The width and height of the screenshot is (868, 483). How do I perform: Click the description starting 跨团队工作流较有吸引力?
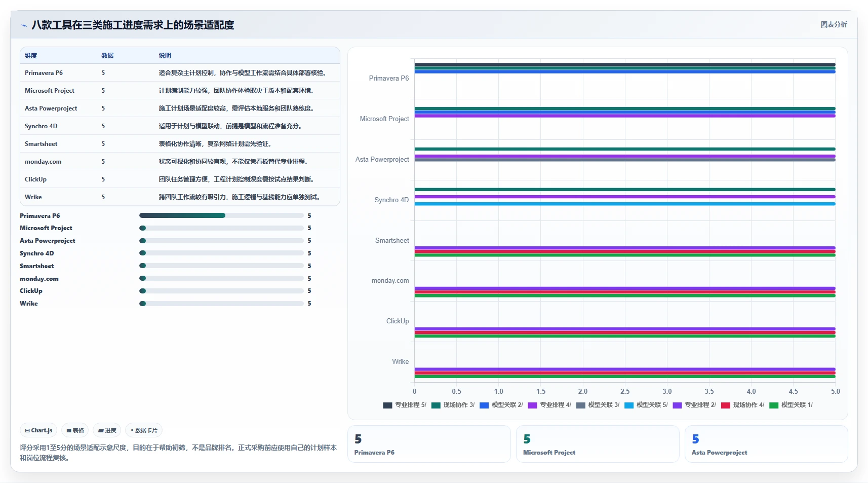tap(240, 197)
